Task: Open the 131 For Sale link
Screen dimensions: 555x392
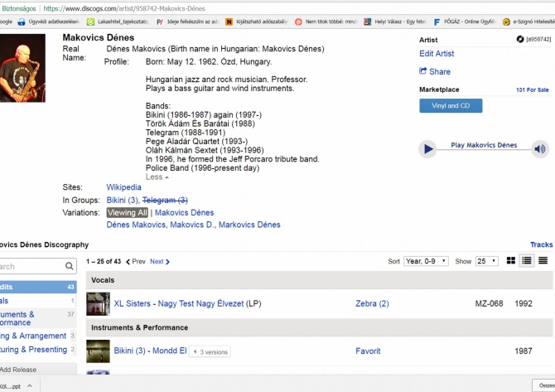Action: pyautogui.click(x=532, y=90)
